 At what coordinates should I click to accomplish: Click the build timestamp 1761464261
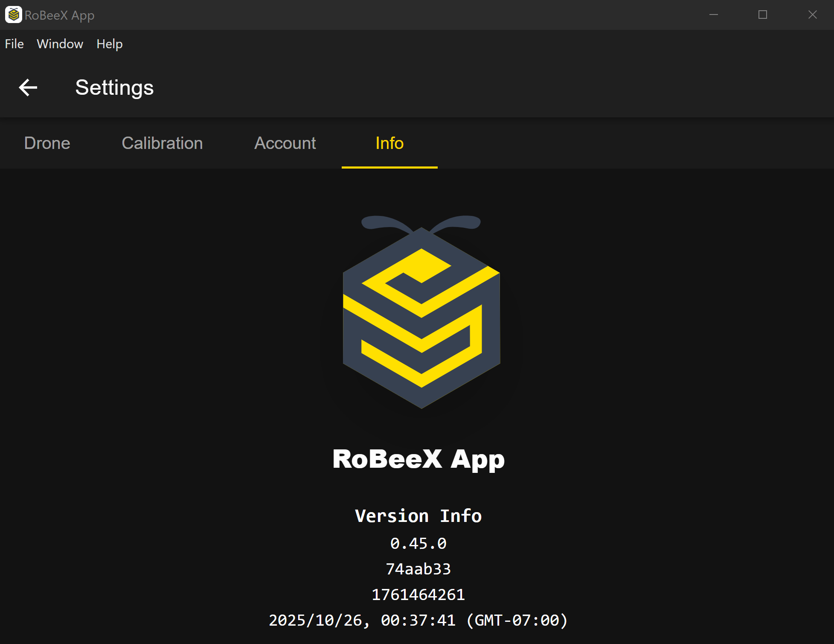(x=418, y=594)
